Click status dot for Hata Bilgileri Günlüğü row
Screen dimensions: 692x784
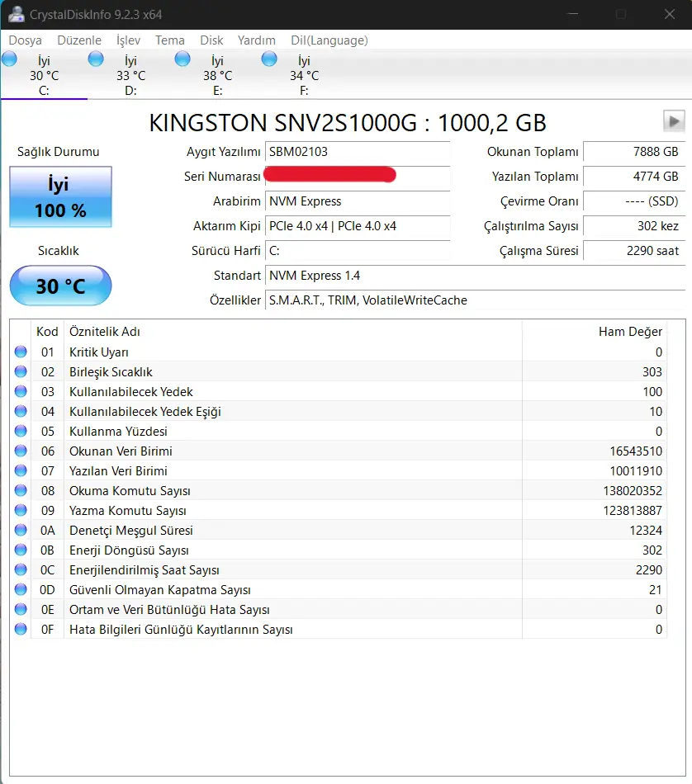[21, 629]
